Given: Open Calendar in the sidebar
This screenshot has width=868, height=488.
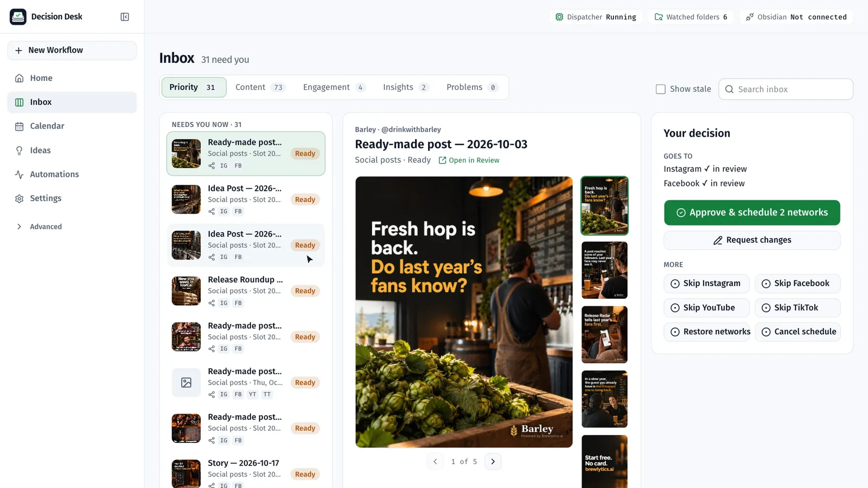Looking at the screenshot, I should tap(72, 126).
